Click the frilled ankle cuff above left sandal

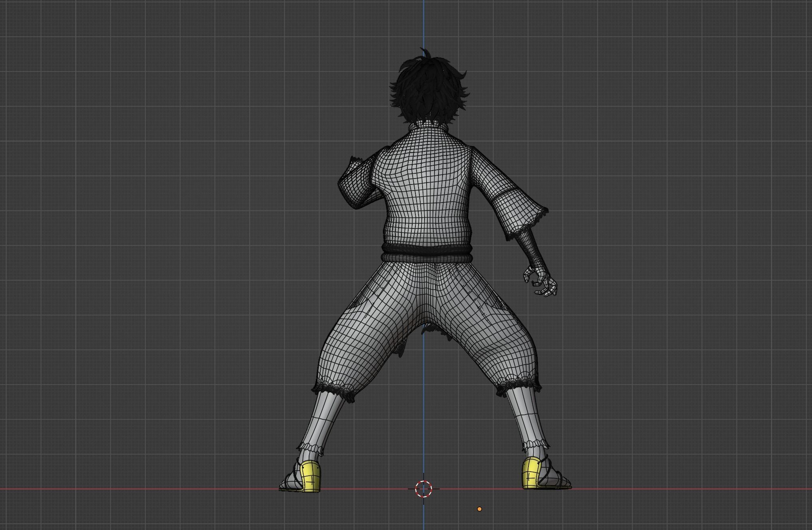[x=310, y=448]
